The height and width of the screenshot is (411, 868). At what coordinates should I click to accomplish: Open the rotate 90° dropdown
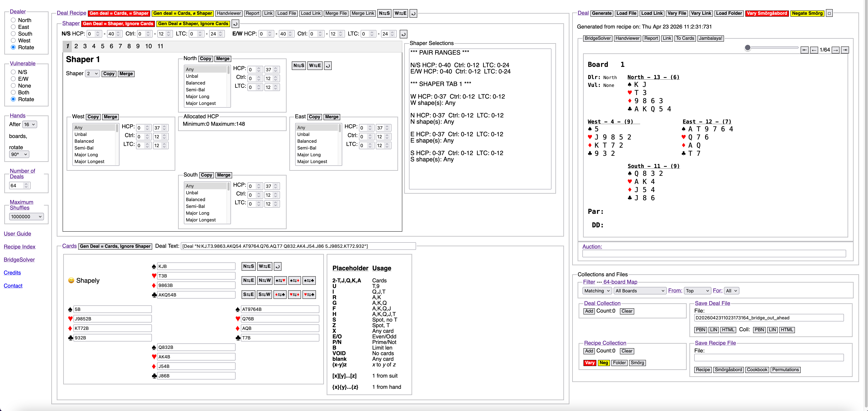(19, 154)
